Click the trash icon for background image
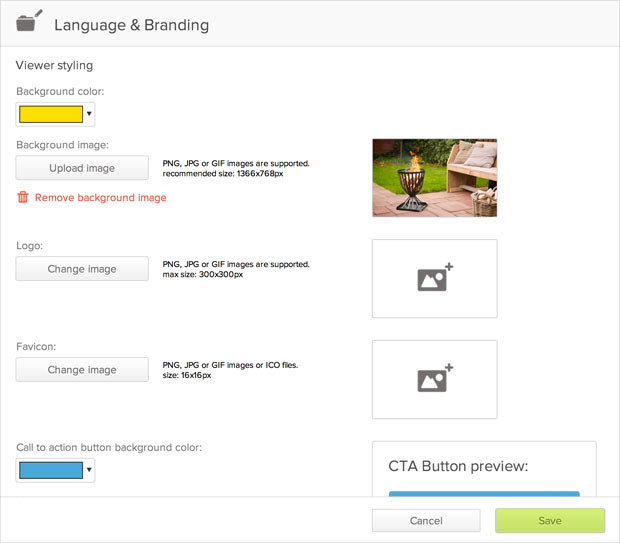Screen dimensions: 620x543 (23, 198)
